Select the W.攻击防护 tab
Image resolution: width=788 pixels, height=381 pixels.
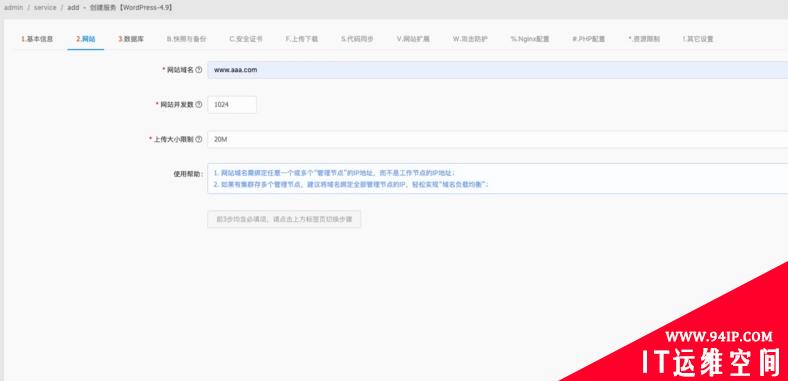click(x=470, y=39)
